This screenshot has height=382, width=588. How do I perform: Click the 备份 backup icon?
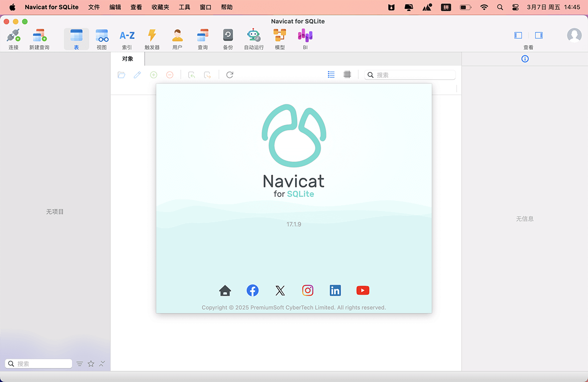(x=228, y=39)
